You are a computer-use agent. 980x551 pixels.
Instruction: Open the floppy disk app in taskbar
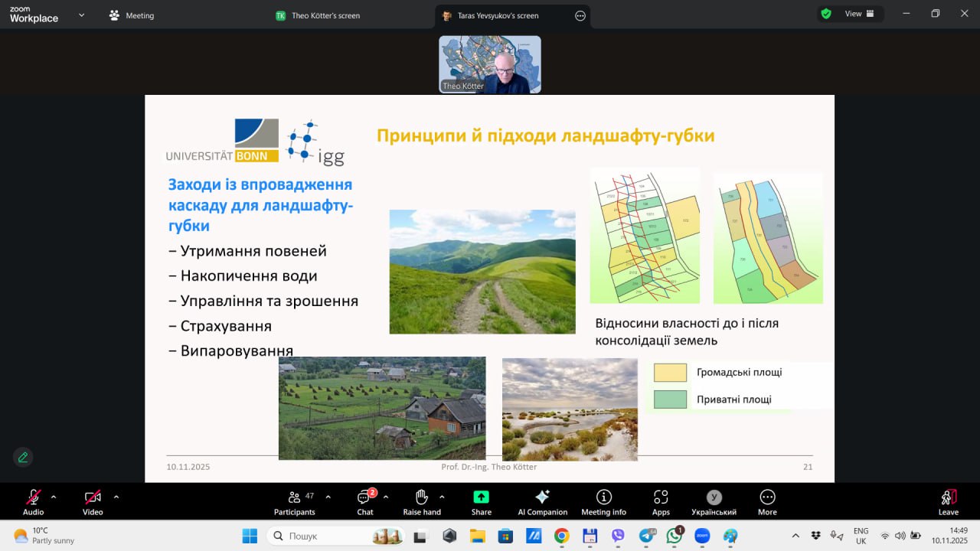590,536
